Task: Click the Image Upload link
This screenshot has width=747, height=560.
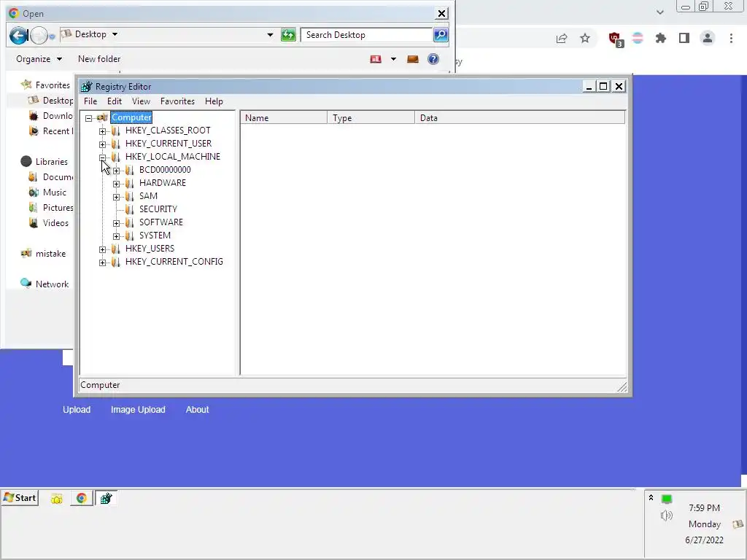Action: [138, 410]
